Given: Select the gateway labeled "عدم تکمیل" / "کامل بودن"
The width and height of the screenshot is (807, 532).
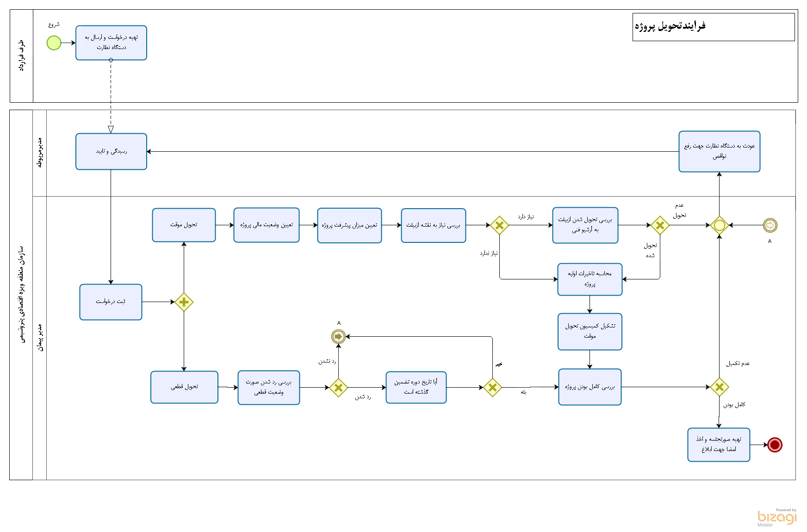Looking at the screenshot, I should (719, 387).
